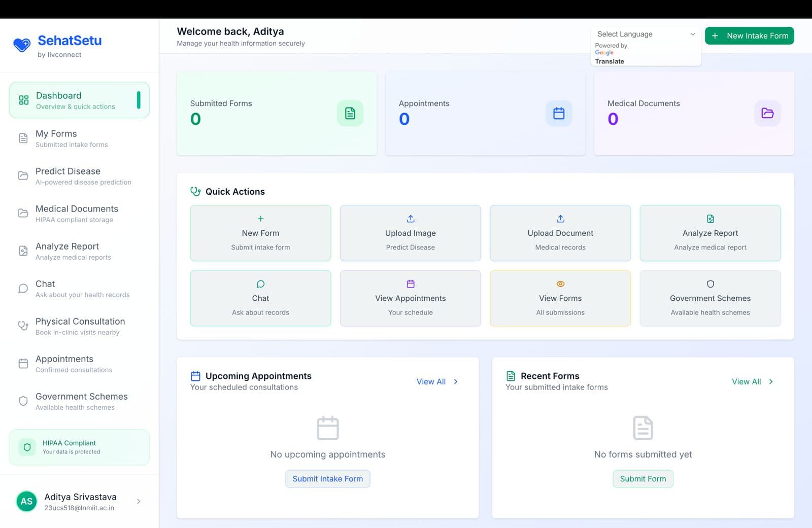812x528 pixels.
Task: Select the View Appointments quick action tile
Action: [411, 298]
